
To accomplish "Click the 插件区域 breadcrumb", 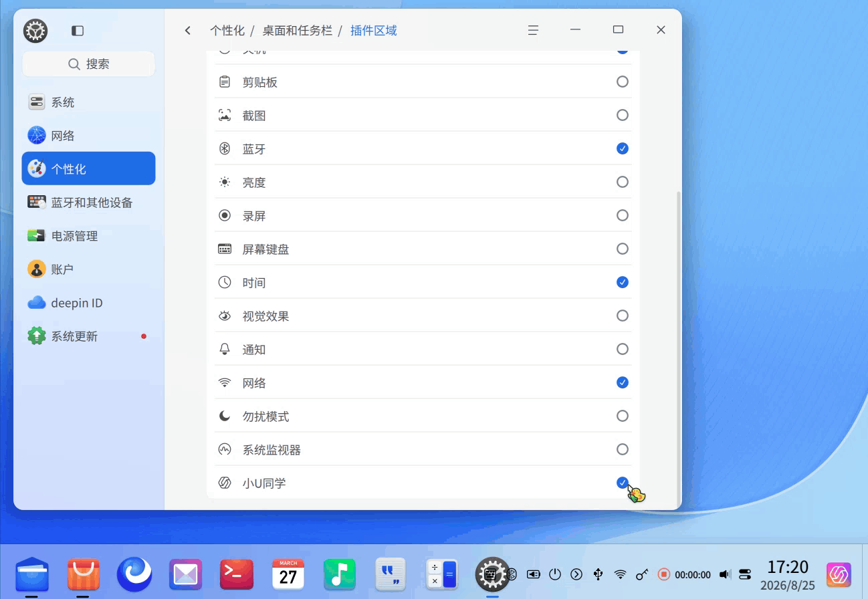I will pyautogui.click(x=374, y=30).
